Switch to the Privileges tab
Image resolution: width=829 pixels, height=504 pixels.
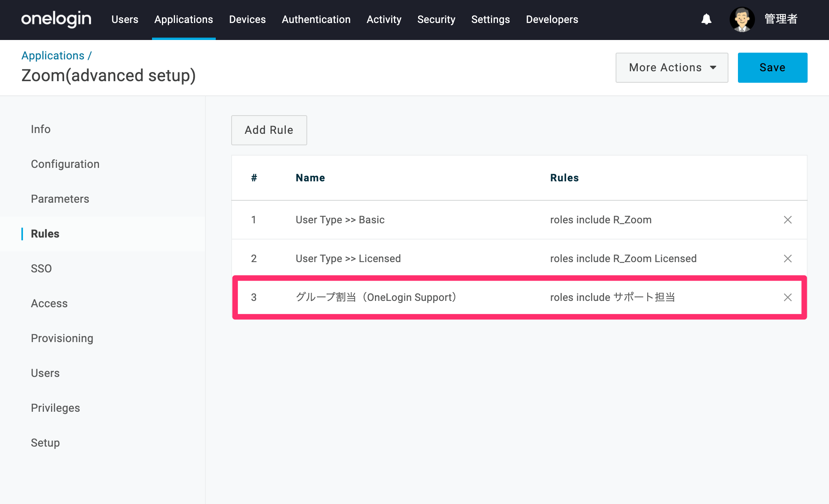click(55, 408)
